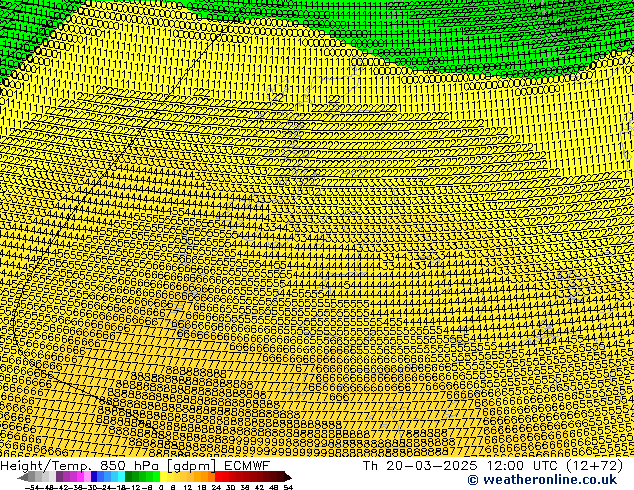
Task: Click the dark blue swatch above -30
Action: point(94,476)
